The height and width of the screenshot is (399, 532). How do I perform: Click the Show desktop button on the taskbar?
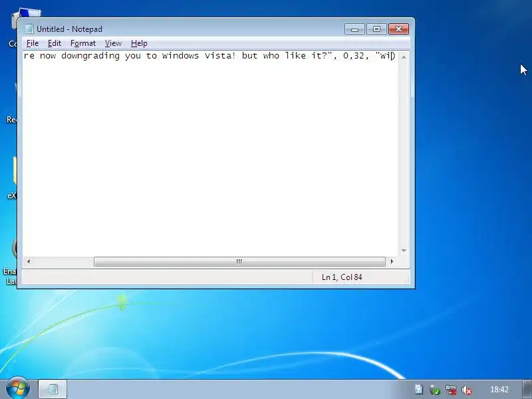coord(527,389)
